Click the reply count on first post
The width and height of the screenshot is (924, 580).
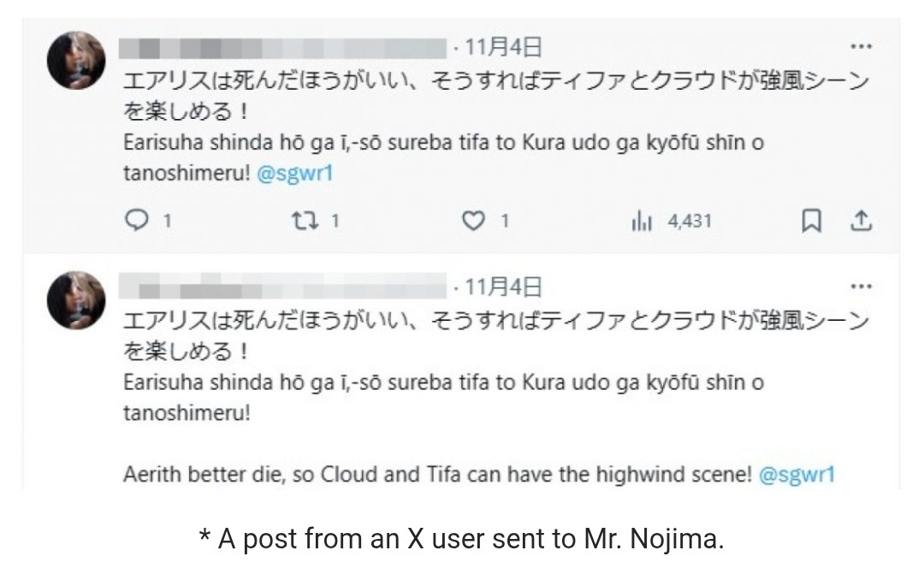pyautogui.click(x=168, y=221)
